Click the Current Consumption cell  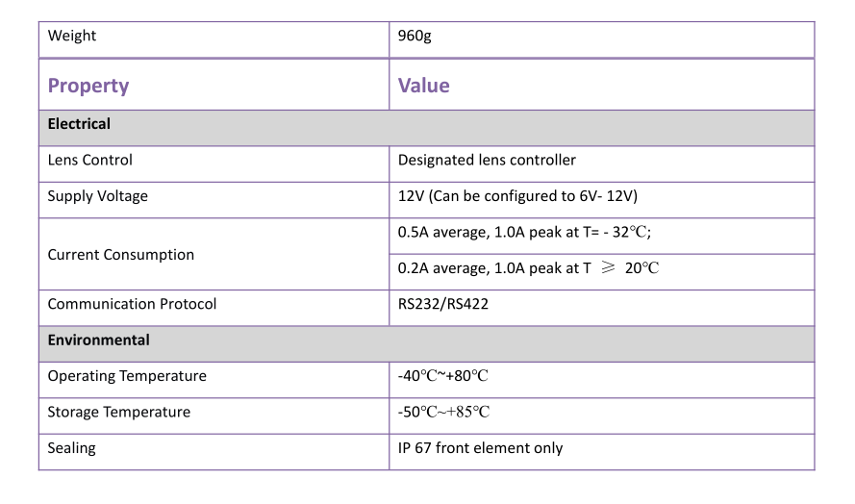coord(121,255)
